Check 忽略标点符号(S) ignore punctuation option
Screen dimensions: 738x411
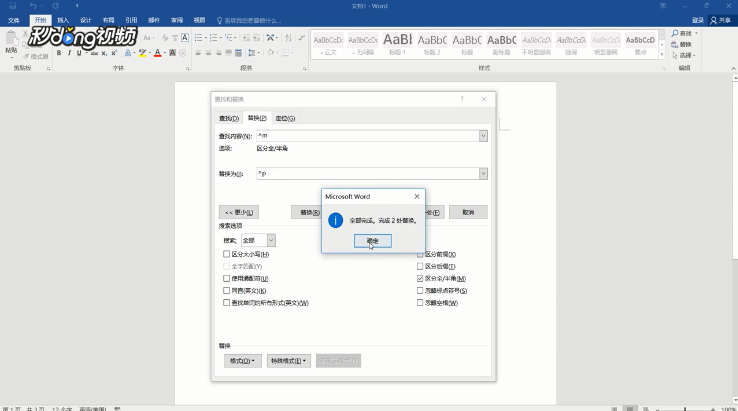[x=420, y=291]
